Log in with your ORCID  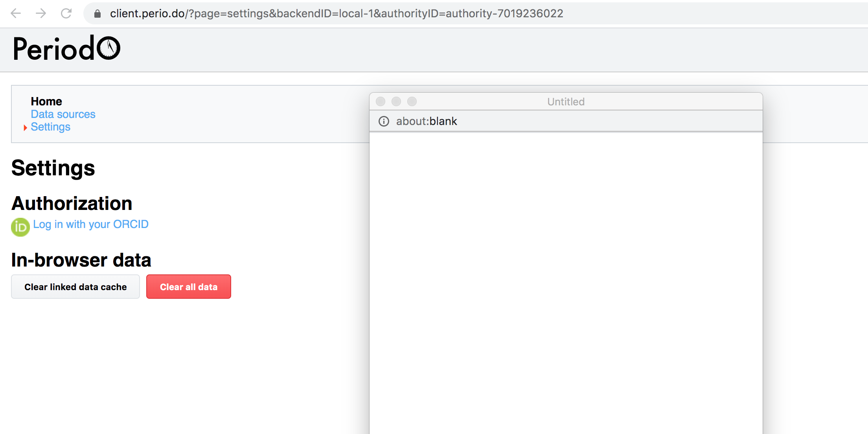pos(90,224)
